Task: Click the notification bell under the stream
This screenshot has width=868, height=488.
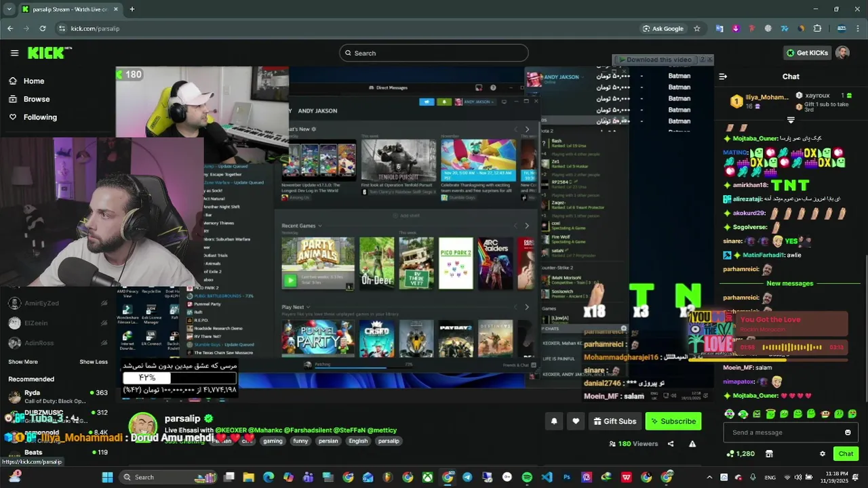Action: (554, 422)
